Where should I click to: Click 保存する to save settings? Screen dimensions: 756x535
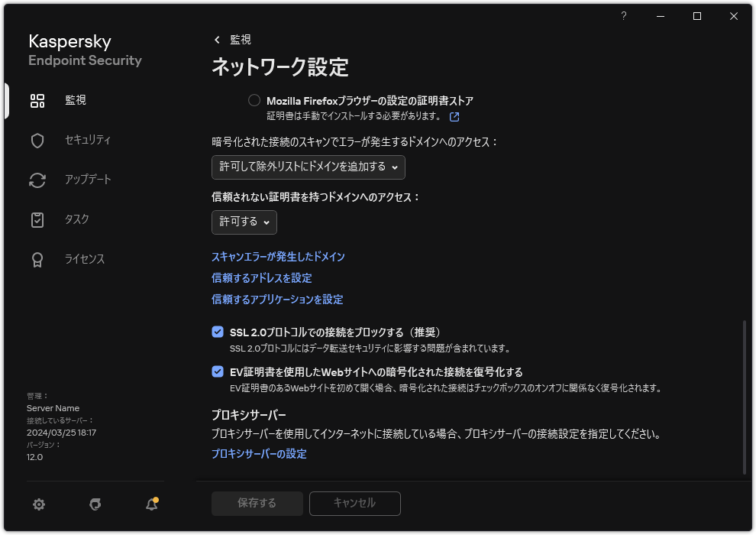[257, 503]
